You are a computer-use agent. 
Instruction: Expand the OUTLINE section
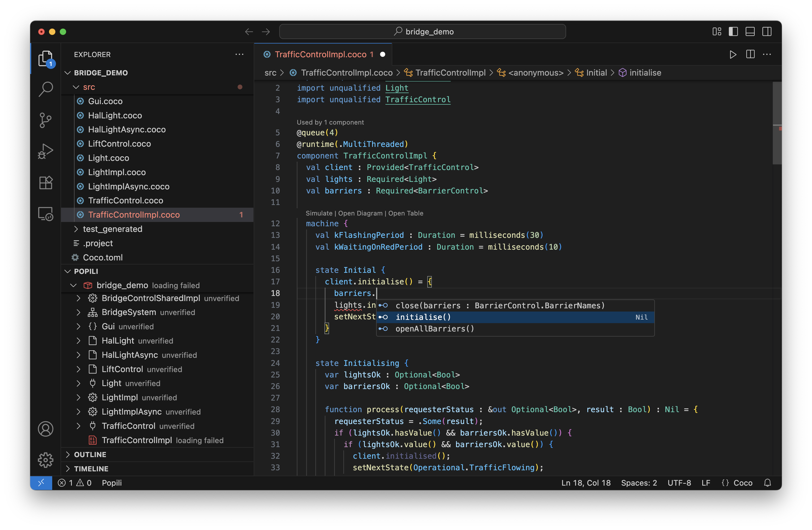pyautogui.click(x=90, y=454)
